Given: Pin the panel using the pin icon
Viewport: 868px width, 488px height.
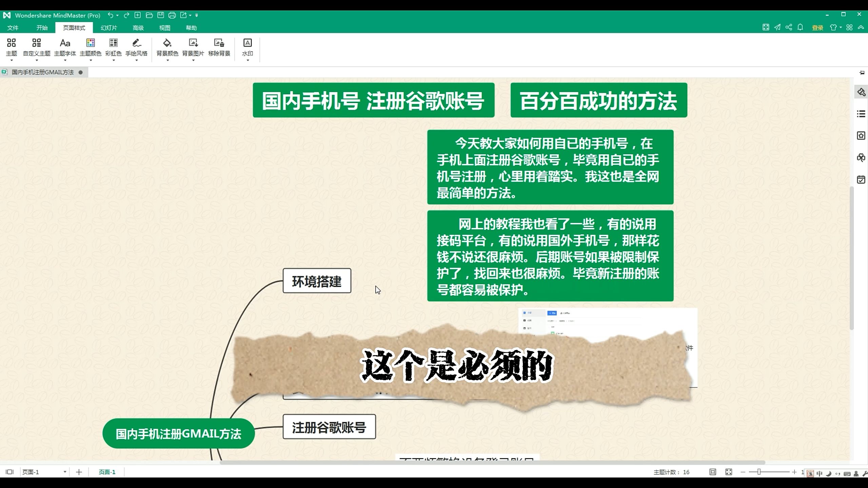Looking at the screenshot, I should [862, 73].
